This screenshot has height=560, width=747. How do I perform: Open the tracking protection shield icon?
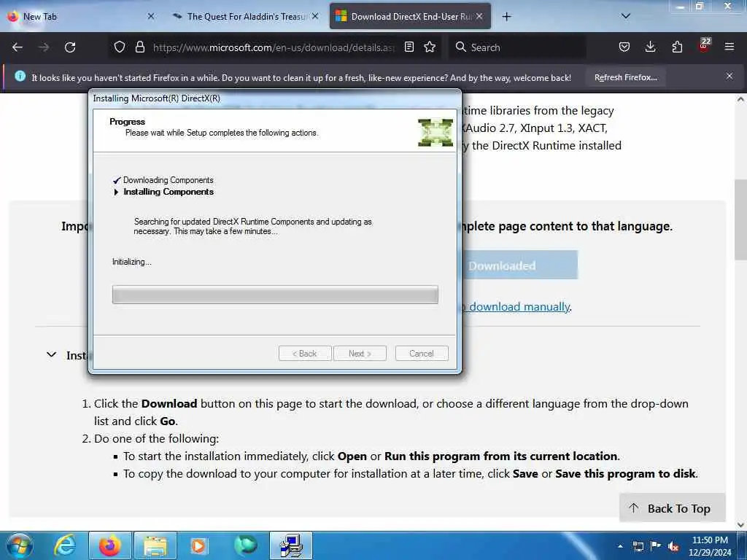tap(120, 47)
